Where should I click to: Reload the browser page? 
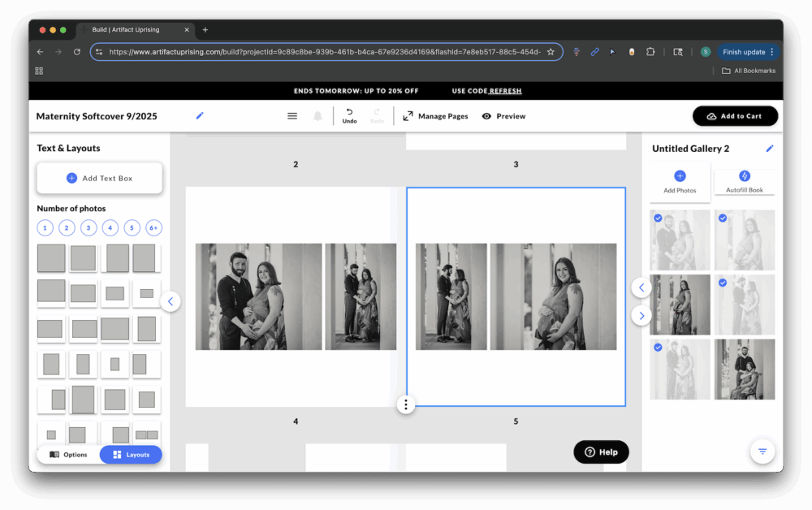click(x=76, y=52)
